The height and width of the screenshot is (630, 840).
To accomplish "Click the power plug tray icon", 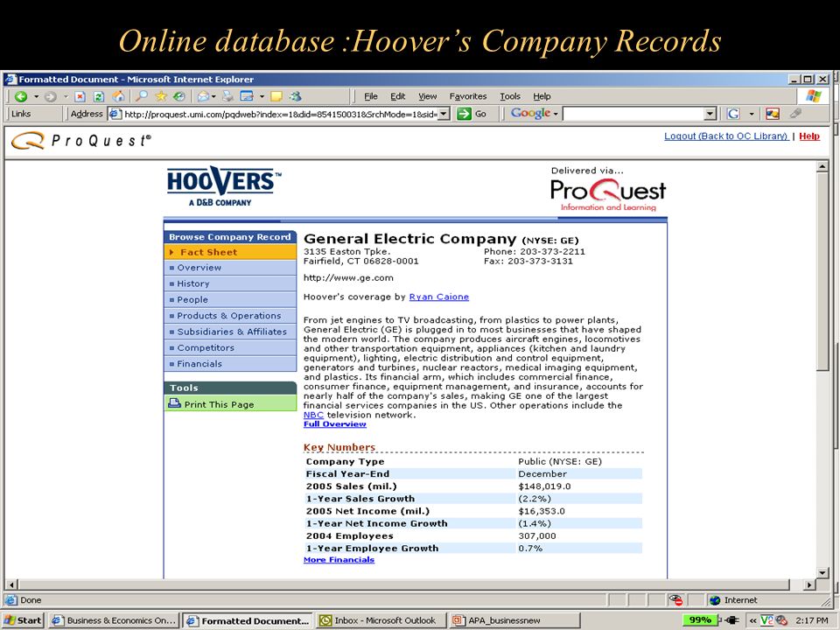I will point(731,620).
